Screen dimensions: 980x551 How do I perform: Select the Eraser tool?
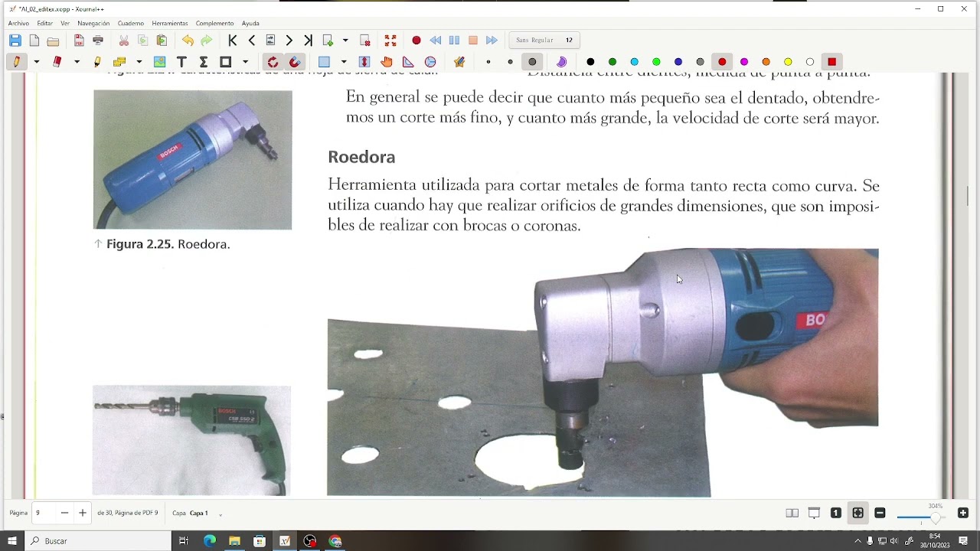point(57,62)
